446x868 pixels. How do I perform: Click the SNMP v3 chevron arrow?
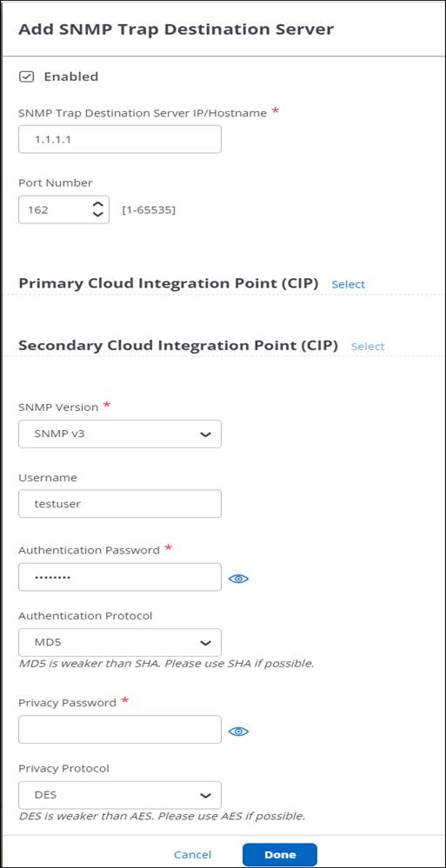pos(205,434)
